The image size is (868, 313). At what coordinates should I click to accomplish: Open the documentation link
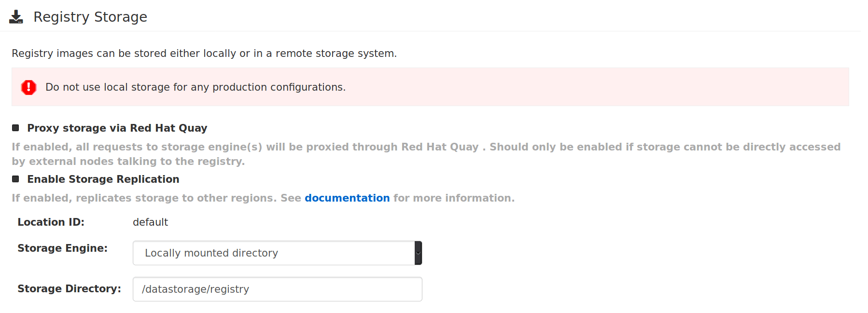[x=347, y=198]
